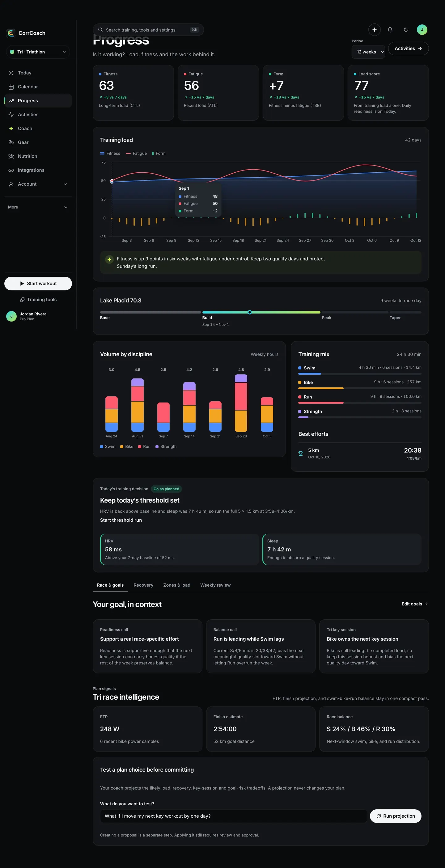The height and width of the screenshot is (868, 445).
Task: Click the user avatar in header
Action: pyautogui.click(x=422, y=30)
